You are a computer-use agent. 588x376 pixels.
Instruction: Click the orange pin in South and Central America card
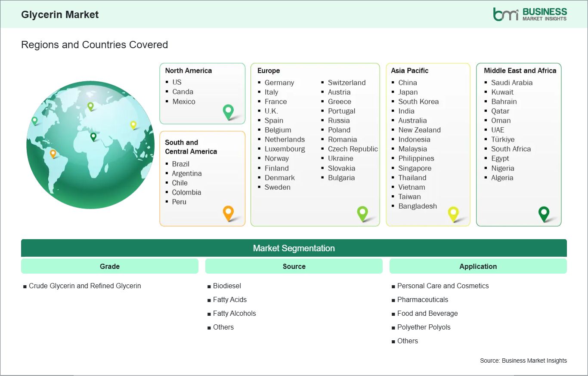(x=228, y=213)
